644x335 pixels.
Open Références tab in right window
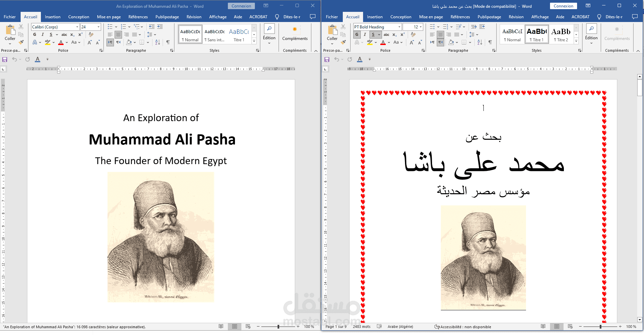[x=460, y=17]
